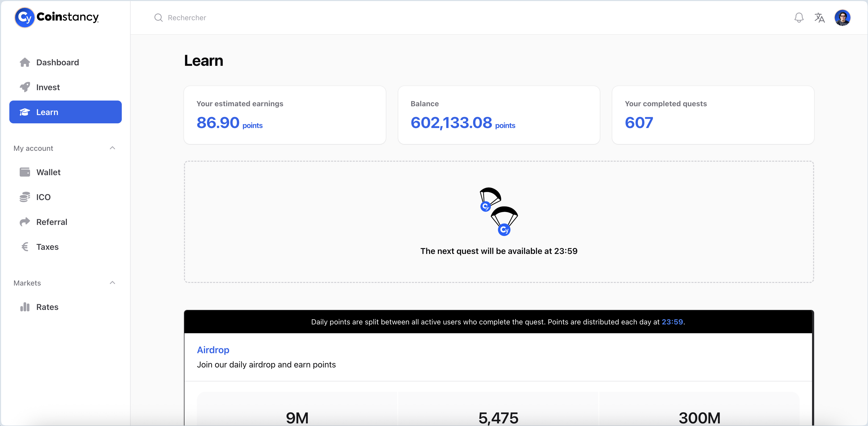Click the Referral share arrow icon

pos(25,222)
